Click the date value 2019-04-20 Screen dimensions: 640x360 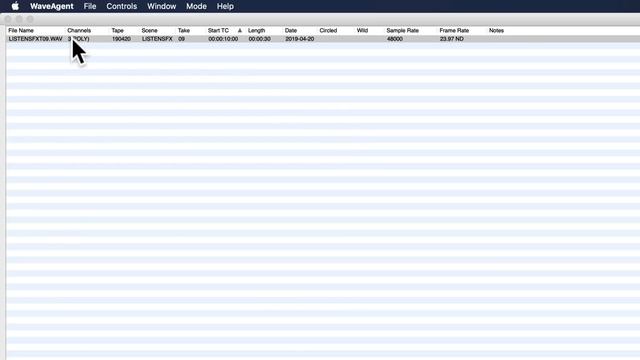click(x=300, y=39)
